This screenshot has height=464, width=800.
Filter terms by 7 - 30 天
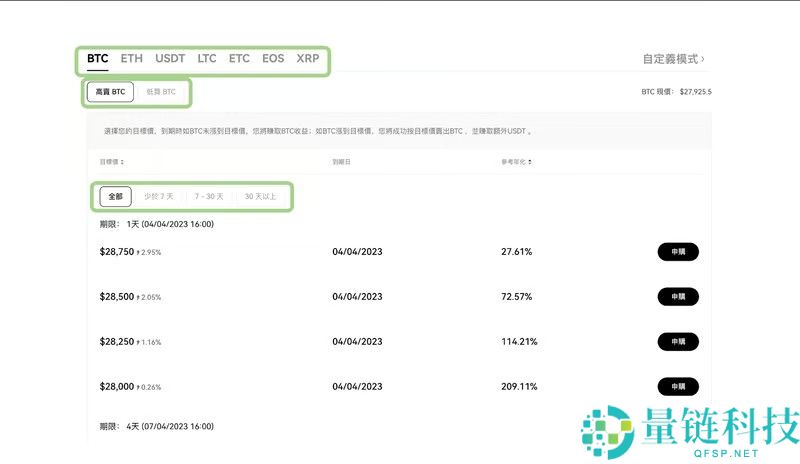pos(209,197)
